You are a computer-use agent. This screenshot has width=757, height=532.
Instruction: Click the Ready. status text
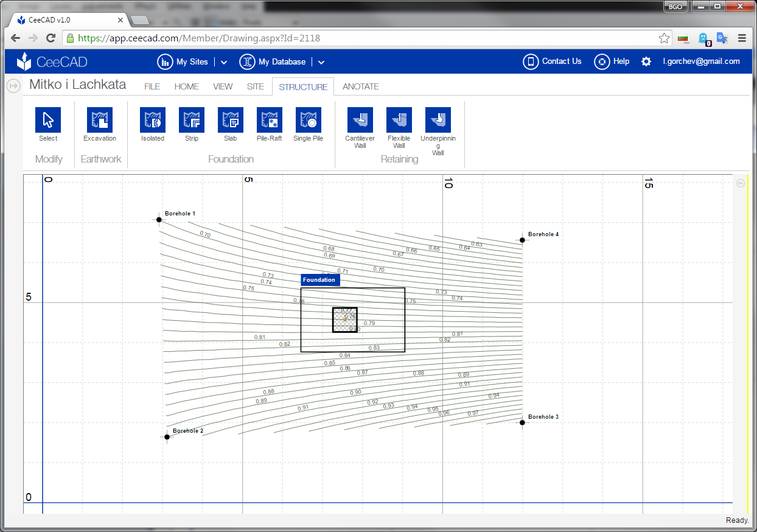(738, 520)
